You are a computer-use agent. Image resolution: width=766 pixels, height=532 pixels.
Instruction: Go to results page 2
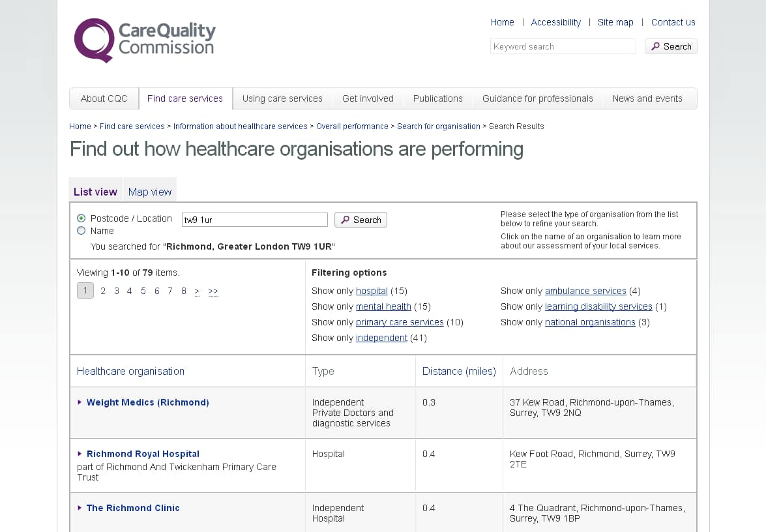[x=103, y=291]
